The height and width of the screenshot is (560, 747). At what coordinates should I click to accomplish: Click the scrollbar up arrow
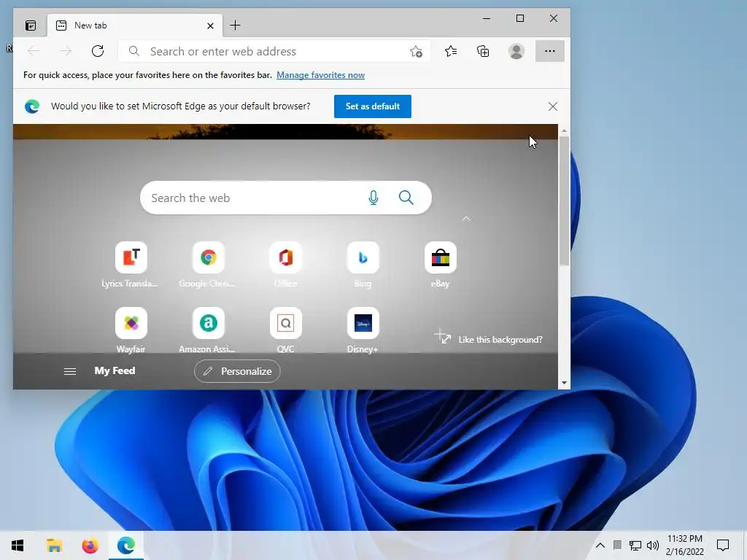[564, 131]
